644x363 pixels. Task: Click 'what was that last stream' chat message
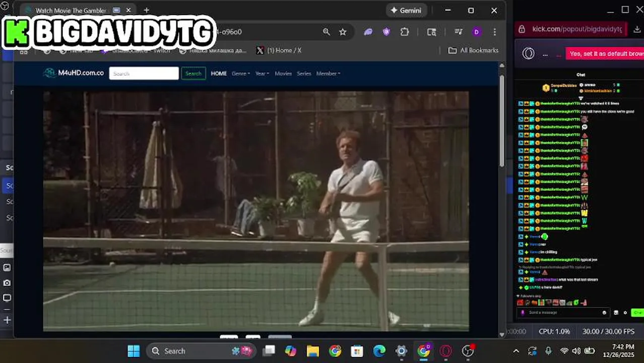click(578, 279)
